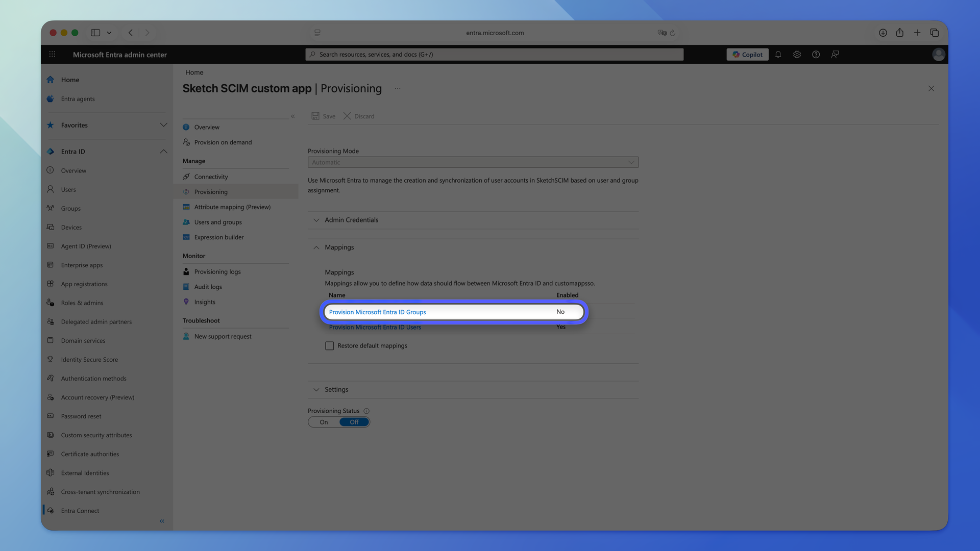This screenshot has width=980, height=551.
Task: Collapse the resource menu panel
Action: (293, 116)
